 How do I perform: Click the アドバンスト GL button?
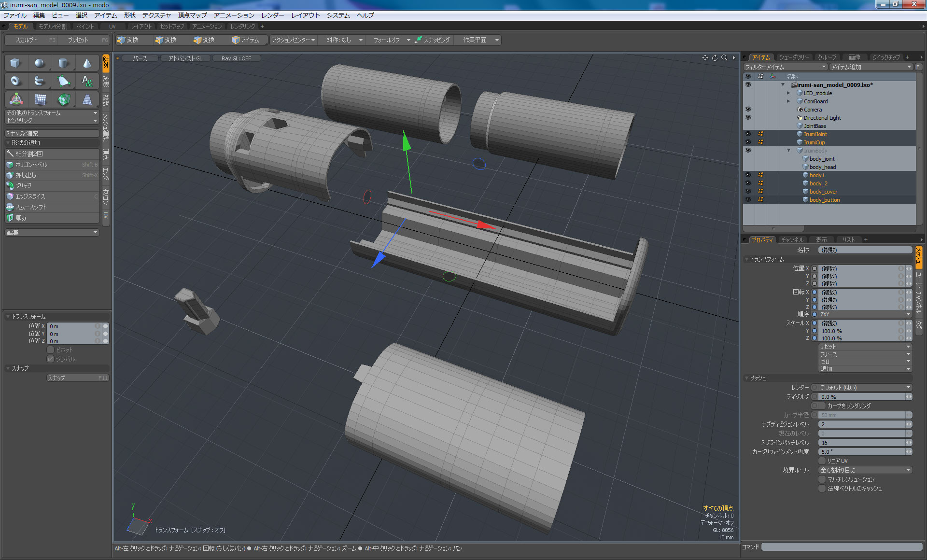coord(185,58)
